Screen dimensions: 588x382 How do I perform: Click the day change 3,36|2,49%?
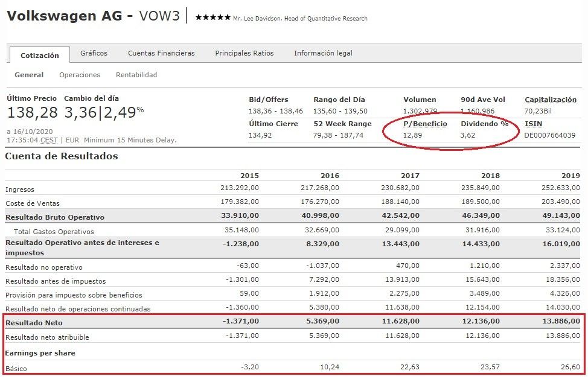pyautogui.click(x=104, y=112)
